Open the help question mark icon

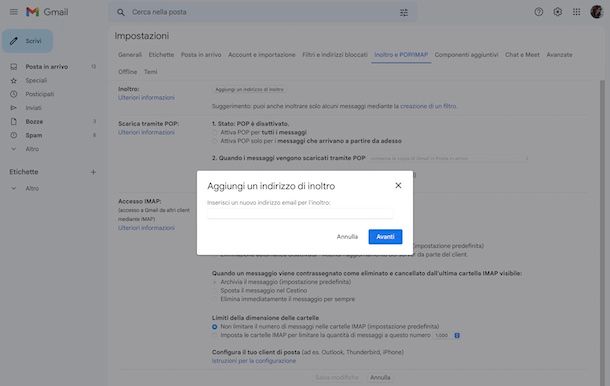(538, 12)
